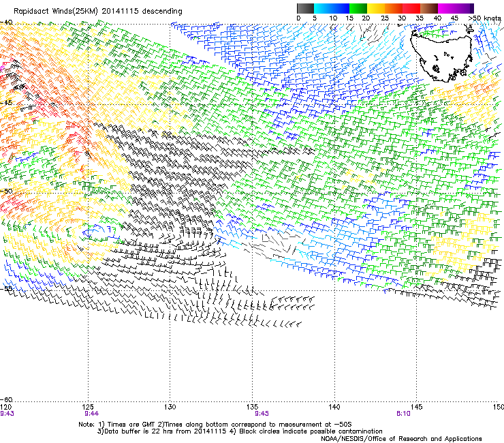
Task: Pick the orange 25–30 knots legend swatch
Action: (x=394, y=8)
